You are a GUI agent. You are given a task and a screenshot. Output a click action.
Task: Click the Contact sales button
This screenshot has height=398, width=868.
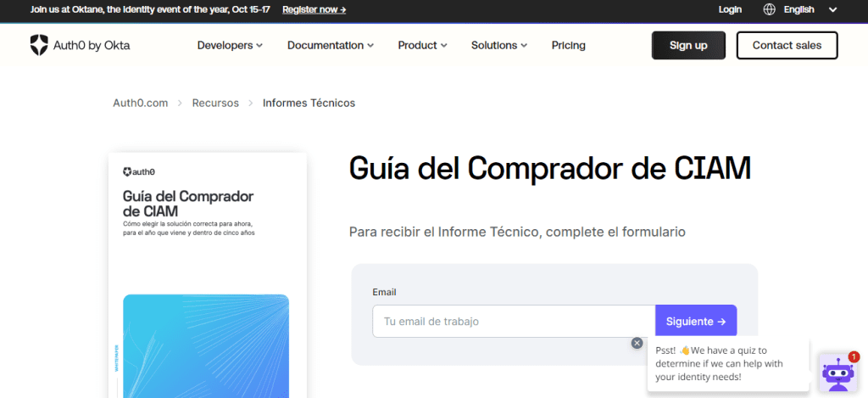click(787, 46)
